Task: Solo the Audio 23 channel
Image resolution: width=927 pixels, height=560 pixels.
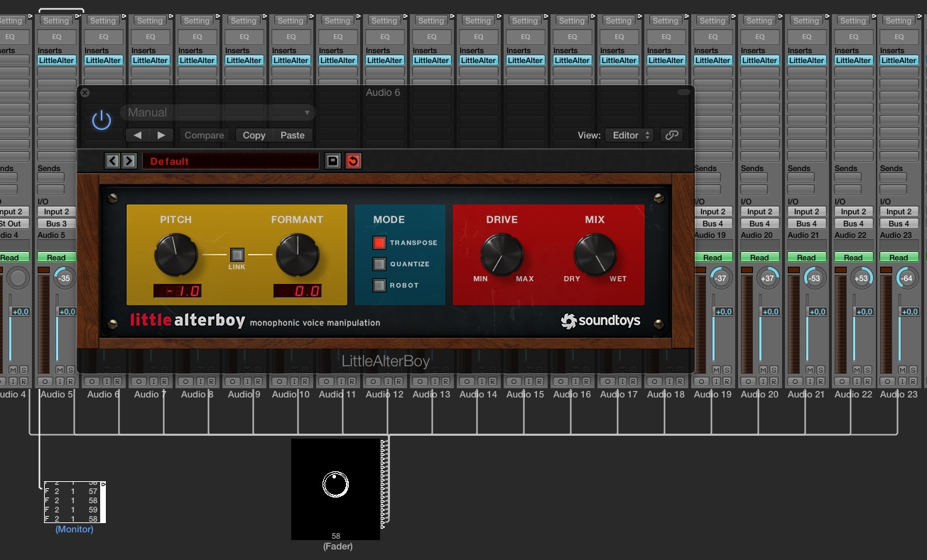Action: pyautogui.click(x=914, y=370)
